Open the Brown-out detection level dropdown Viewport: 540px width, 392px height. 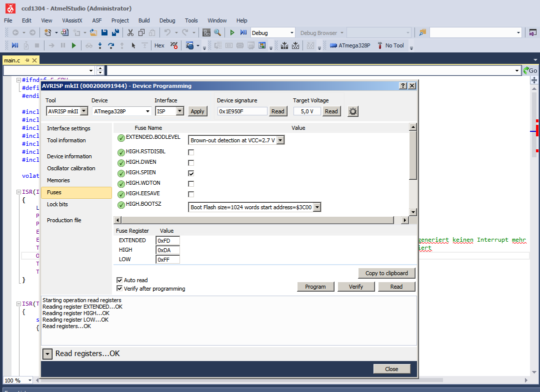(236, 140)
